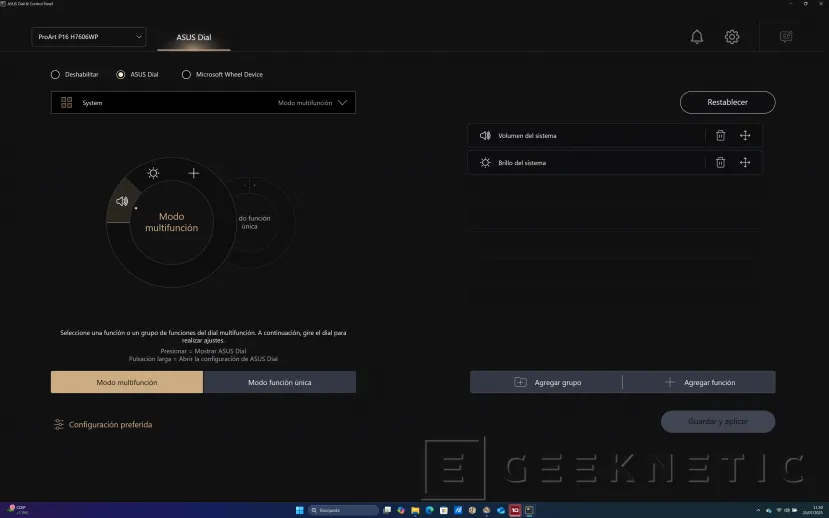829x518 pixels.
Task: Open the ASUS Dial tab
Action: click(194, 38)
